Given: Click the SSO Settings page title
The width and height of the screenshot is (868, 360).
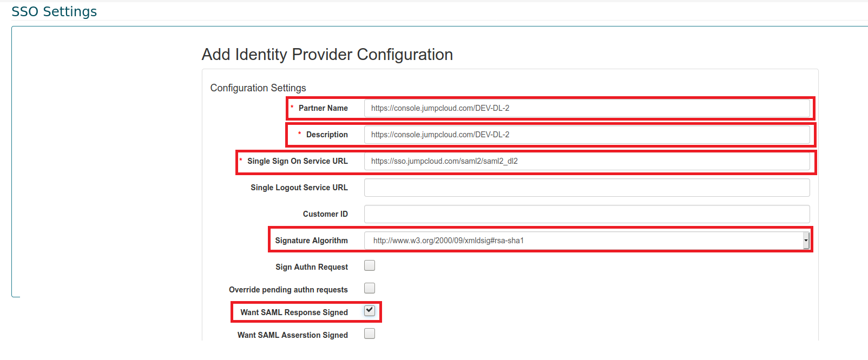Looking at the screenshot, I should [54, 11].
